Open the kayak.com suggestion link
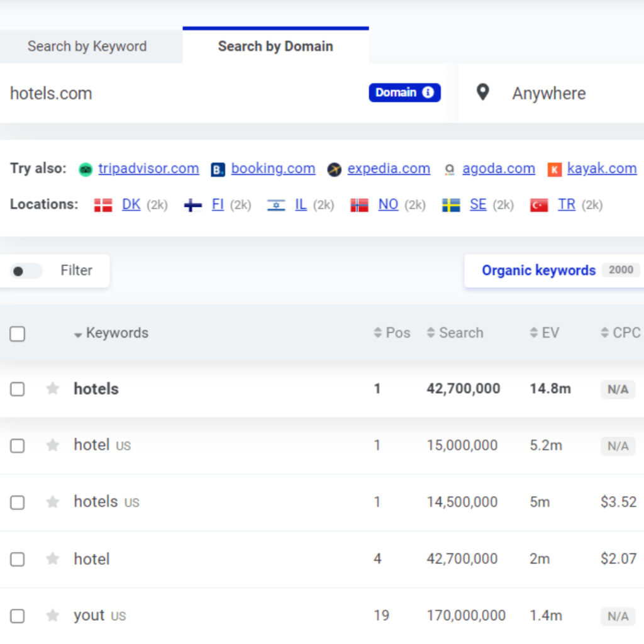This screenshot has width=644, height=644. [602, 169]
